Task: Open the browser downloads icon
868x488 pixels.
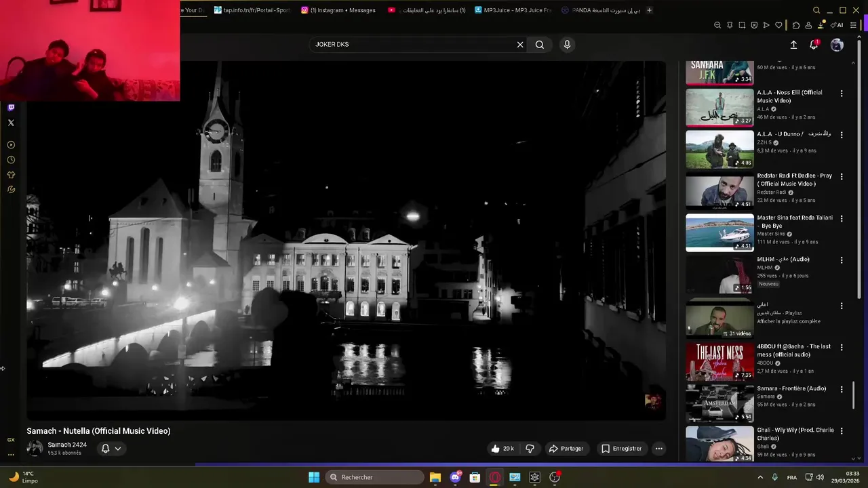Action: tap(822, 25)
